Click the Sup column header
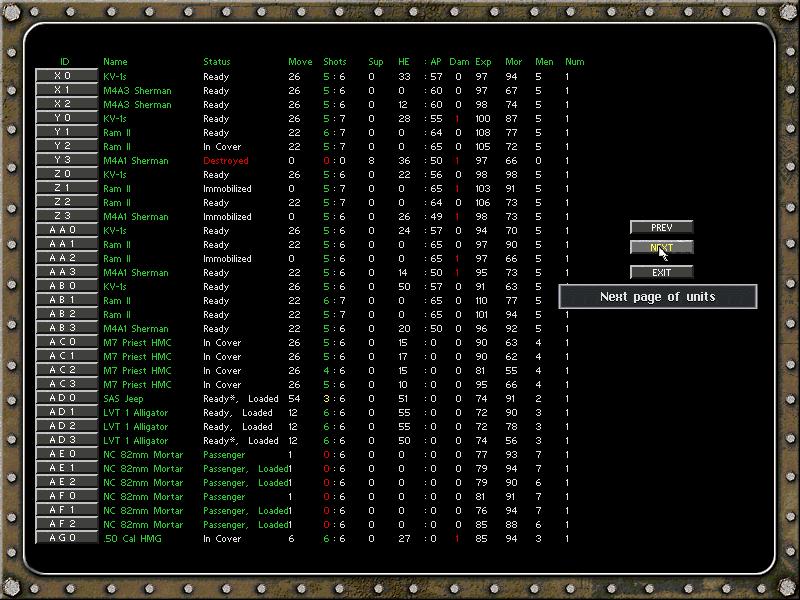The width and height of the screenshot is (800, 600). 376,62
